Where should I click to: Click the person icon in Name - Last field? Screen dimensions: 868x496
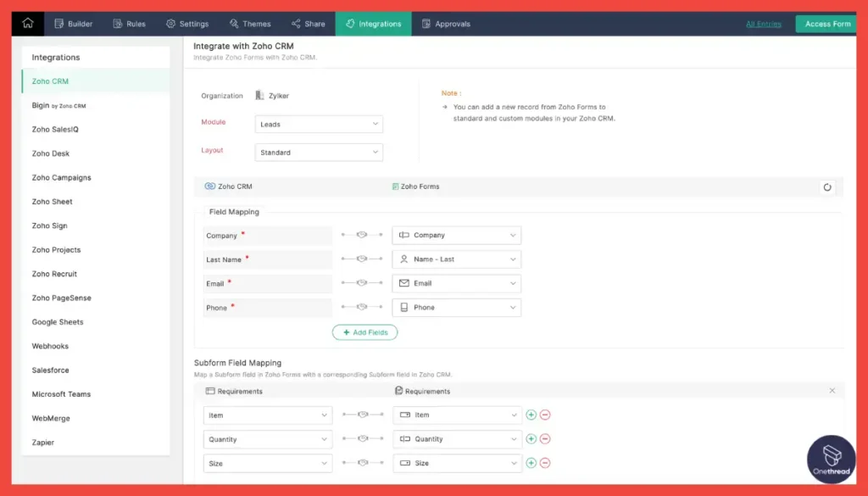404,259
